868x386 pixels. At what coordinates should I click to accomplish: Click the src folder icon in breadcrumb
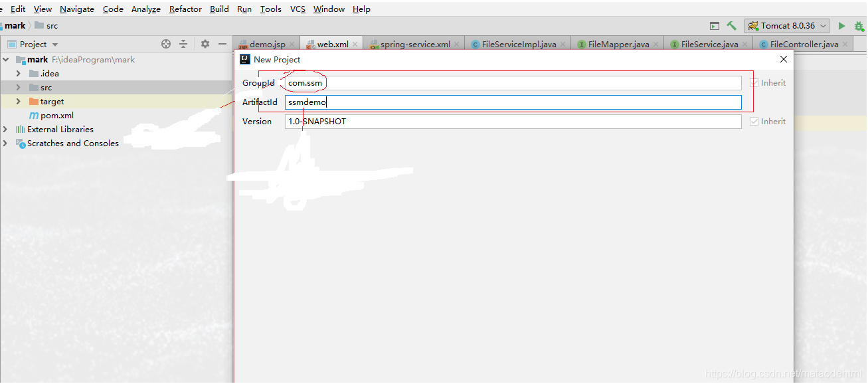tap(39, 25)
